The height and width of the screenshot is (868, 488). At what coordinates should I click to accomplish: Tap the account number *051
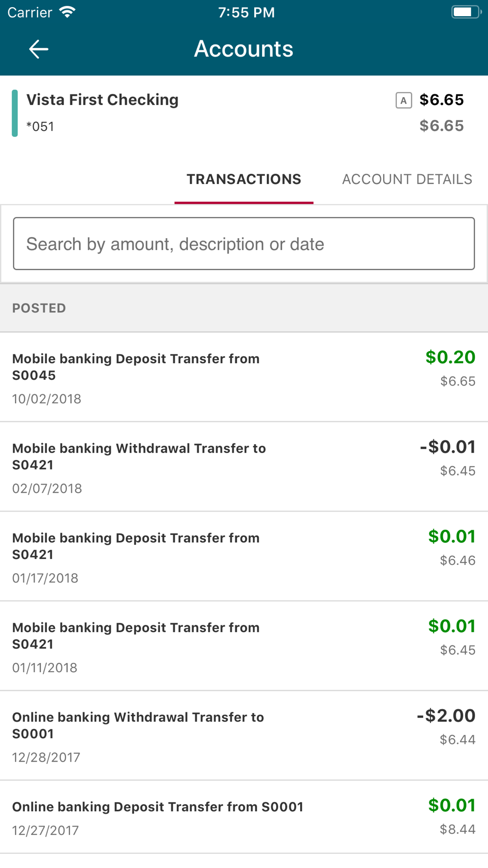tap(40, 127)
